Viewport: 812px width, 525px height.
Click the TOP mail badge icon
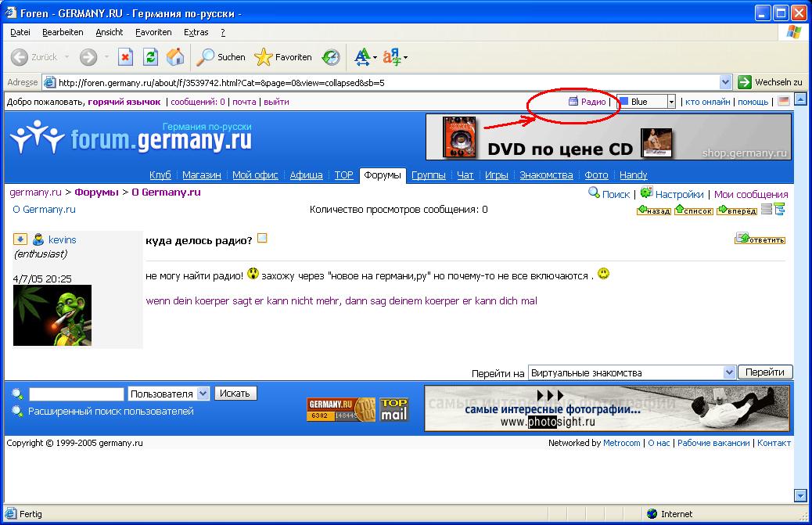click(394, 409)
